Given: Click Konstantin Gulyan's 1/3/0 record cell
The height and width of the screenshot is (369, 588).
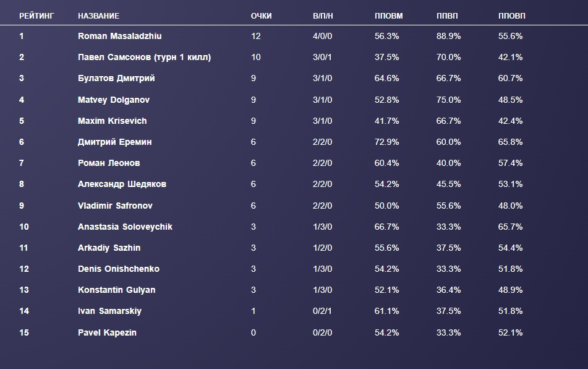Looking at the screenshot, I should pyautogui.click(x=323, y=290).
